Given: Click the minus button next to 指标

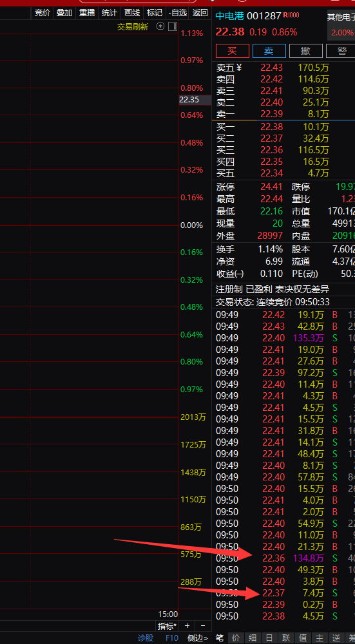Looking at the screenshot, I should (202, 626).
